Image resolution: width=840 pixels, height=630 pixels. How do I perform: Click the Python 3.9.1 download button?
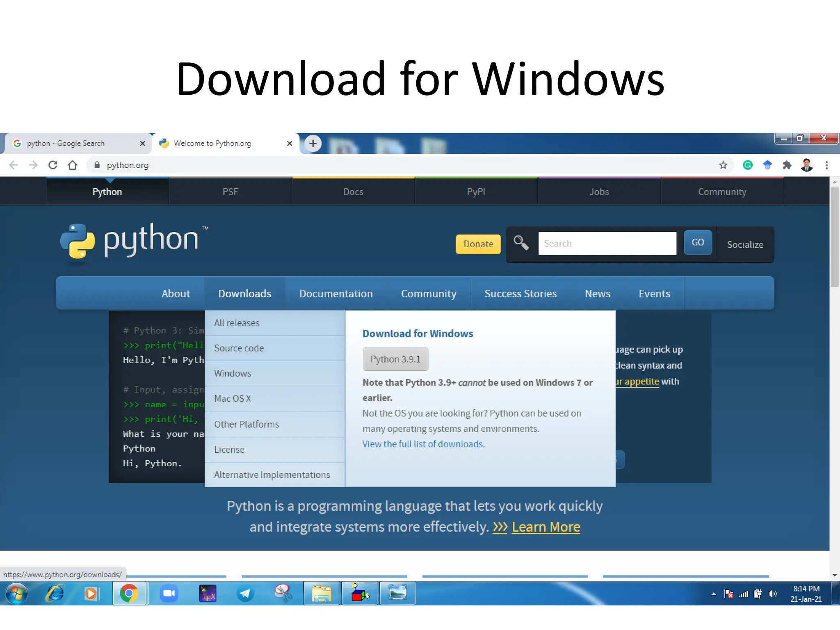395,359
